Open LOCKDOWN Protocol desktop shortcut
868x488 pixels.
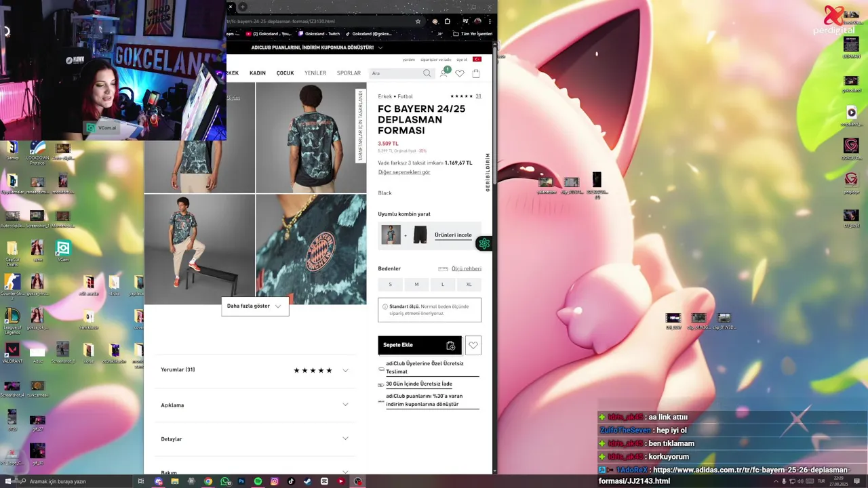pos(37,152)
